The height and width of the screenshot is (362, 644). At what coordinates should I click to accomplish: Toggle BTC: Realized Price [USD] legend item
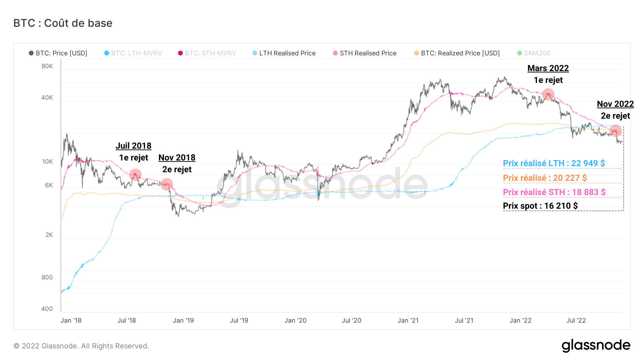457,53
